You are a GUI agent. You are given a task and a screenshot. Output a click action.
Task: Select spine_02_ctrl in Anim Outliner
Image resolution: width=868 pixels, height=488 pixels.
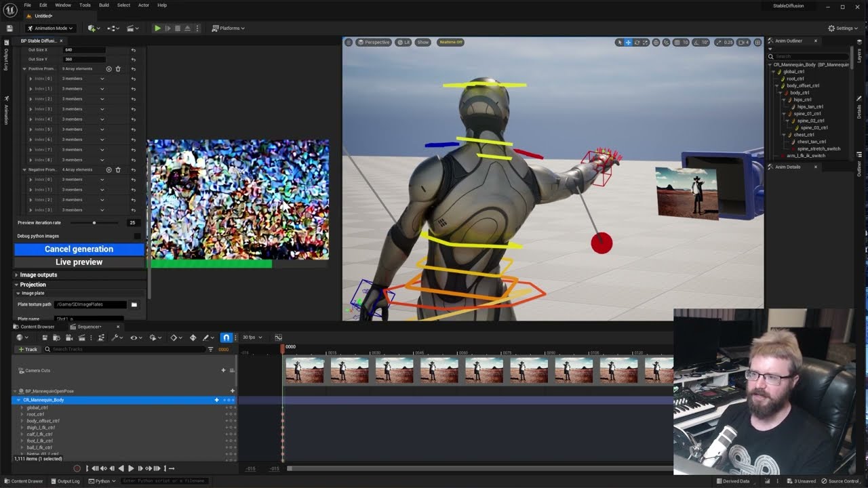click(810, 121)
